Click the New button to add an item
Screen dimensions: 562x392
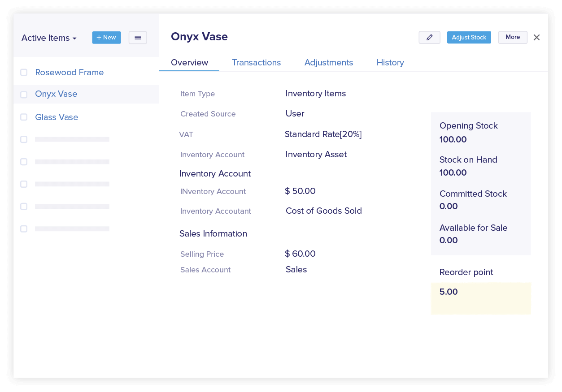click(x=106, y=38)
